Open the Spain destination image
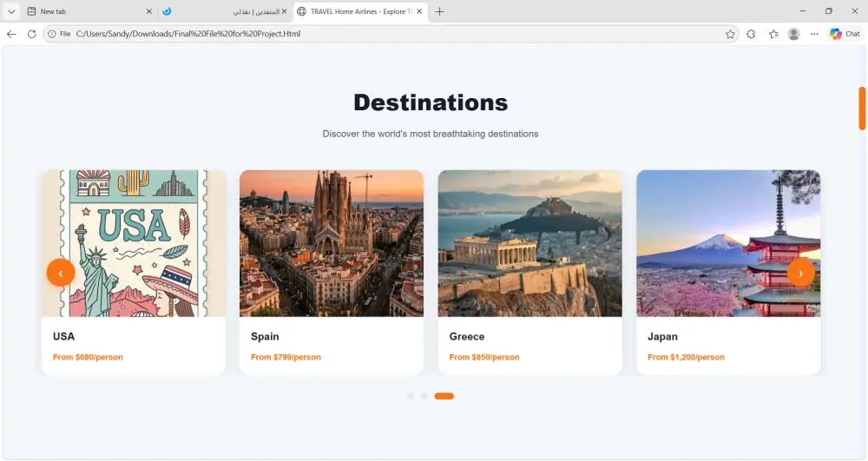 pyautogui.click(x=332, y=243)
